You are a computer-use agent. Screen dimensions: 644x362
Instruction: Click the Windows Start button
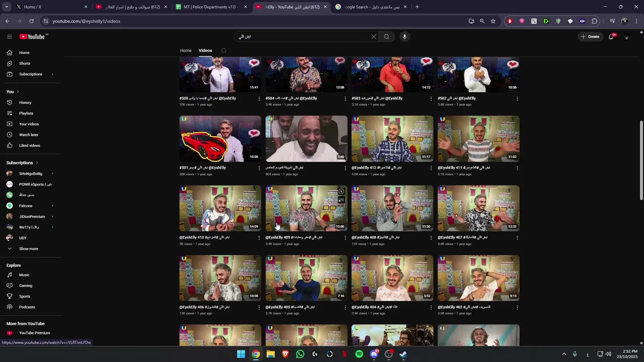[x=241, y=354]
